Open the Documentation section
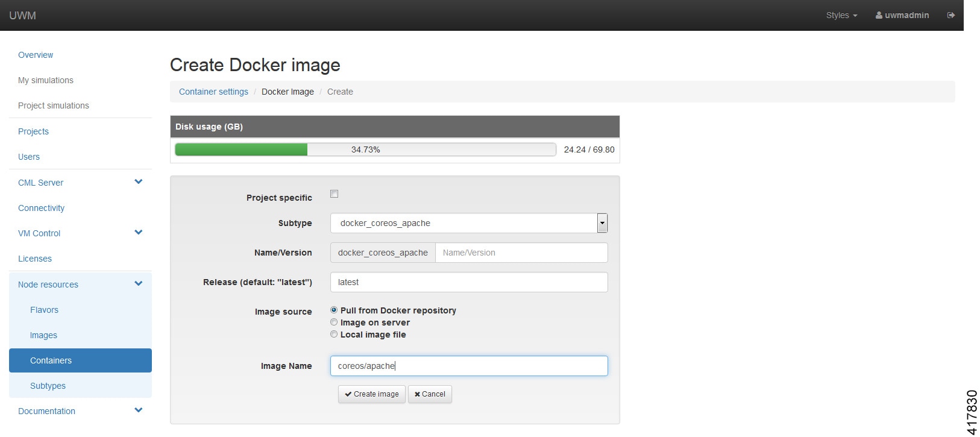 [x=46, y=411]
